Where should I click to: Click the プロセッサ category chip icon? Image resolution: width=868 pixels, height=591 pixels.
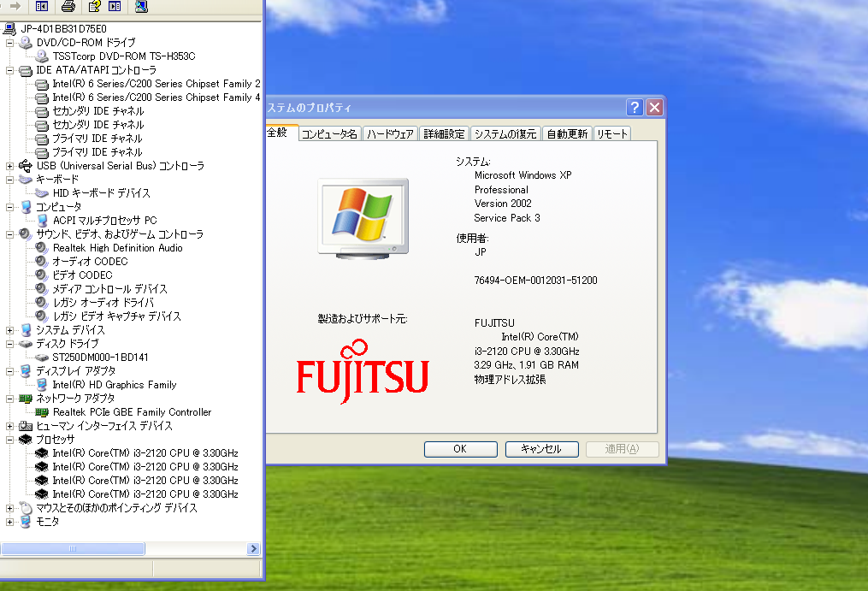(x=26, y=440)
